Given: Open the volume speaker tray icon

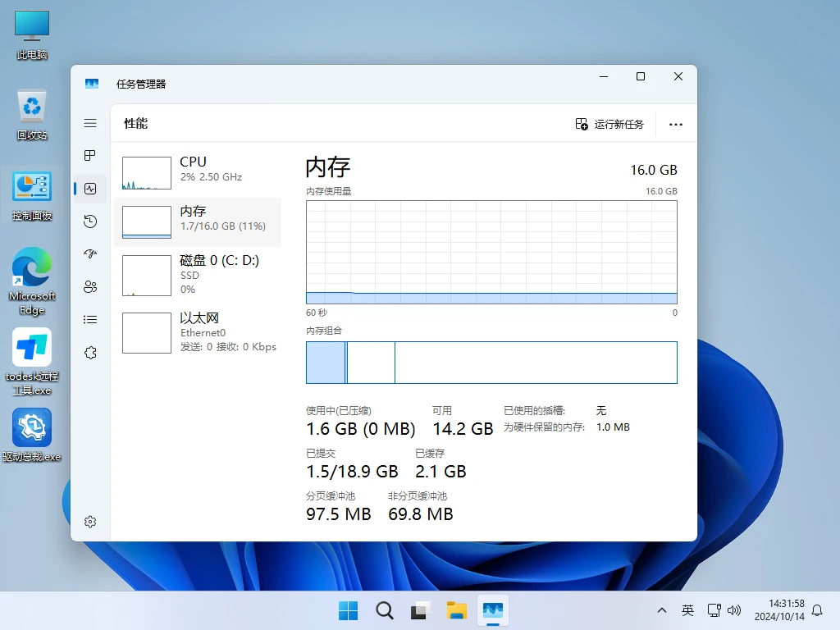Looking at the screenshot, I should point(734,610).
